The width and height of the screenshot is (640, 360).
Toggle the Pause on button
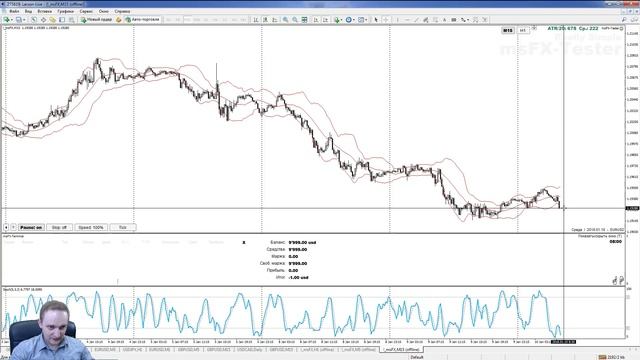[31, 227]
